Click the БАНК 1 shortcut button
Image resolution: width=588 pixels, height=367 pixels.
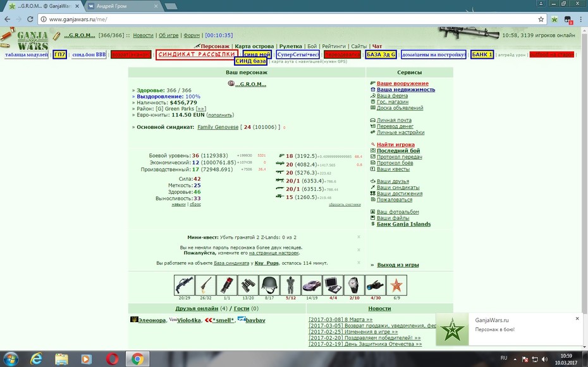coord(482,55)
